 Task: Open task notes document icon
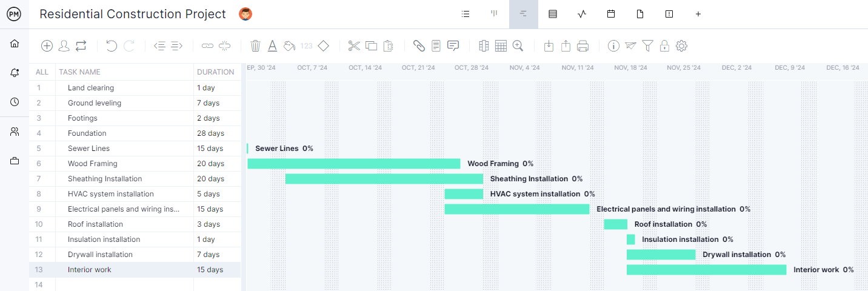[x=436, y=45]
